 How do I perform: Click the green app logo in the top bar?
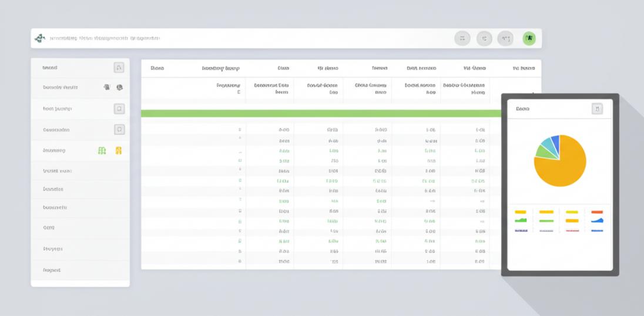[40, 38]
